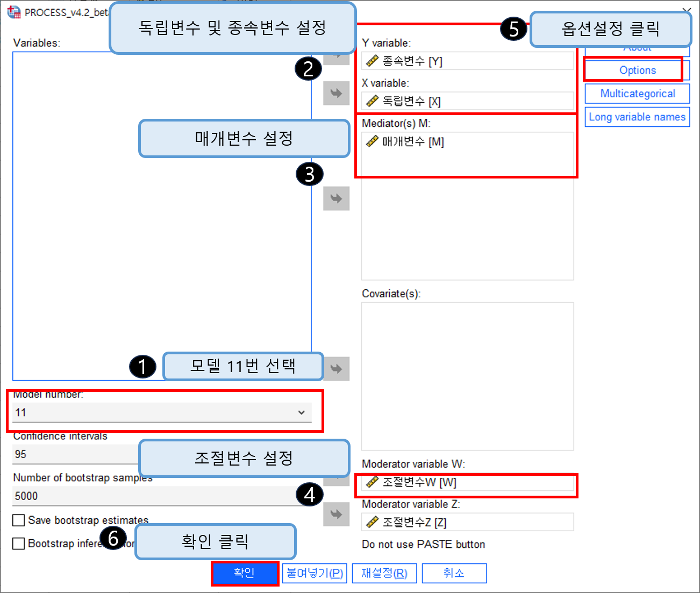This screenshot has height=593, width=700.
Task: Open Number of bootstrap samples dropdown 5000
Action: tap(162, 496)
